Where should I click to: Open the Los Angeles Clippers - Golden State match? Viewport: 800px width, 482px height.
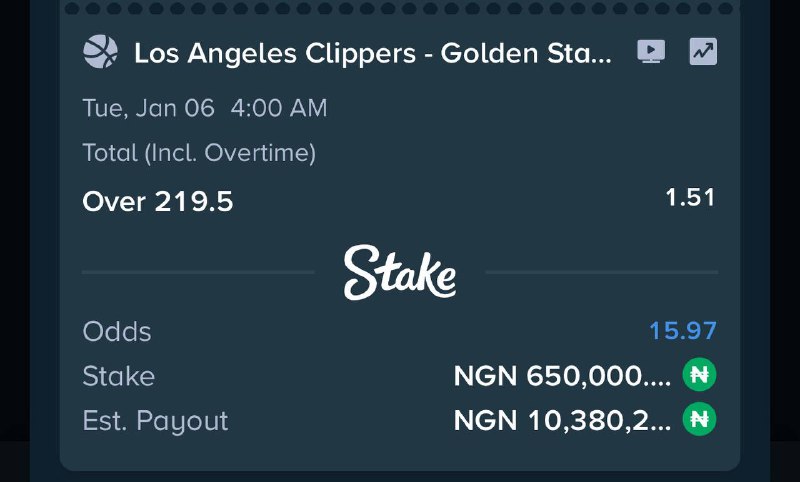coord(372,53)
